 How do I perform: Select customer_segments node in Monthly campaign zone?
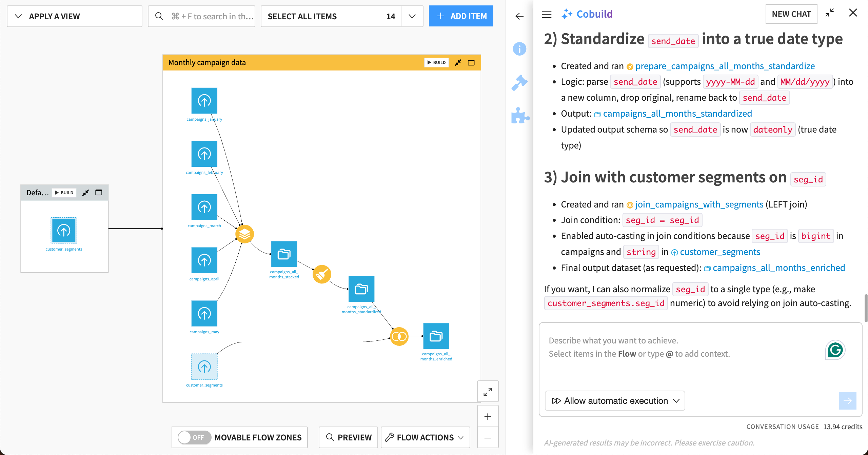coord(204,367)
